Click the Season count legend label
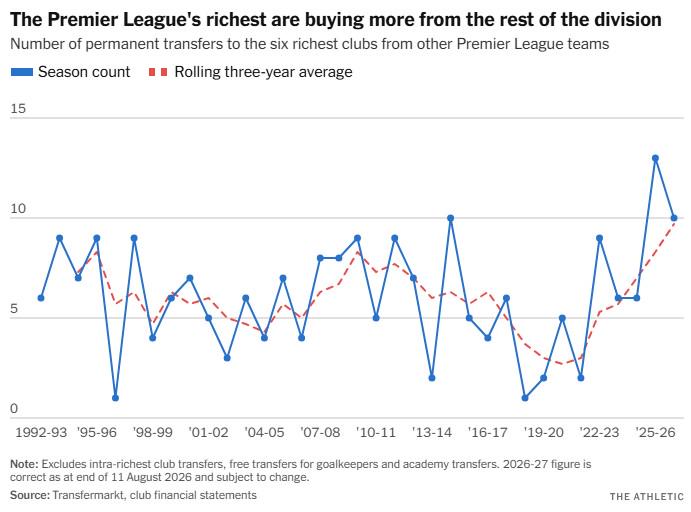691x512 pixels. point(84,72)
